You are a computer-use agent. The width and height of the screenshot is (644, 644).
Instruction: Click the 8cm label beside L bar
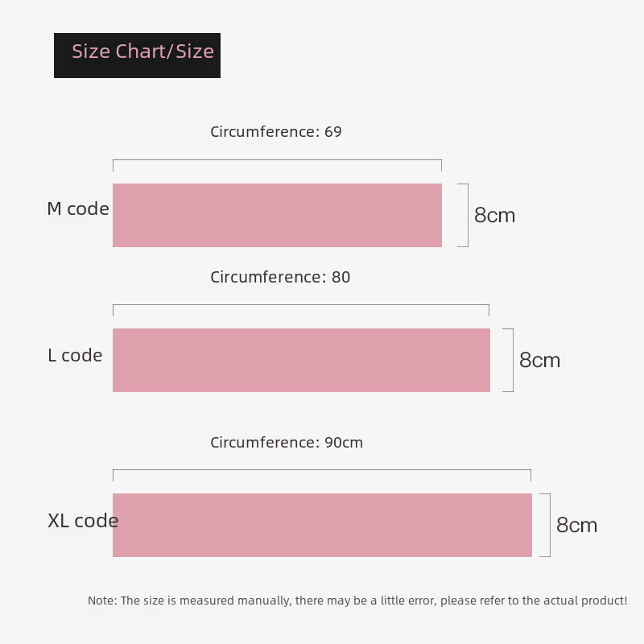[x=539, y=361]
